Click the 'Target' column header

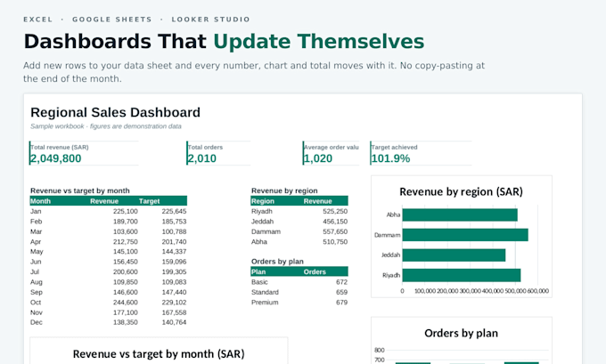(149, 201)
